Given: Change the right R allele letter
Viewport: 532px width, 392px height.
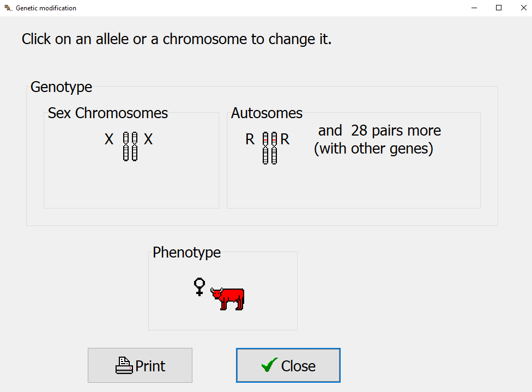Looking at the screenshot, I should pos(285,140).
